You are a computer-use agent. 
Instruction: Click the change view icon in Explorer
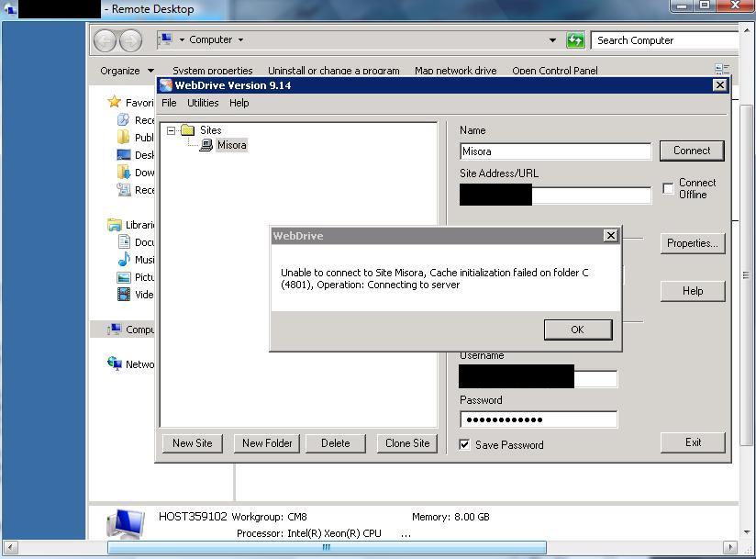(722, 70)
